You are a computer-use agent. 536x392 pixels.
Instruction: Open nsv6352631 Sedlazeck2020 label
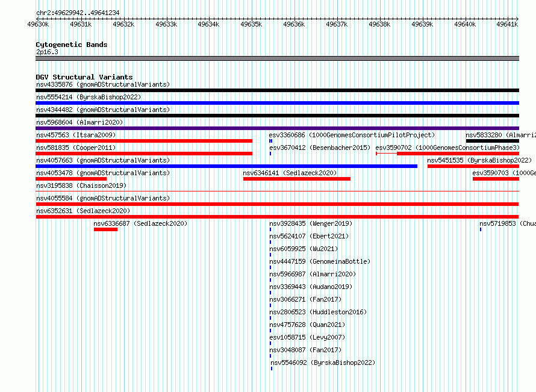[83, 211]
